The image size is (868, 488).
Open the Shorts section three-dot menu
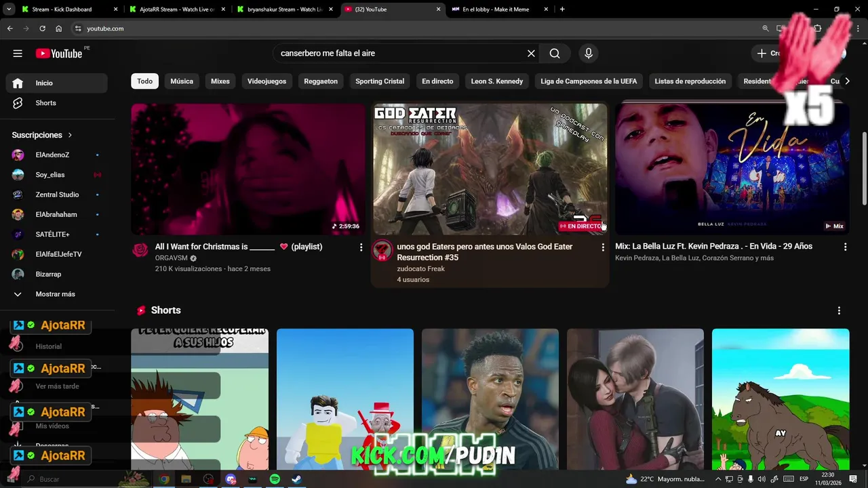point(839,310)
